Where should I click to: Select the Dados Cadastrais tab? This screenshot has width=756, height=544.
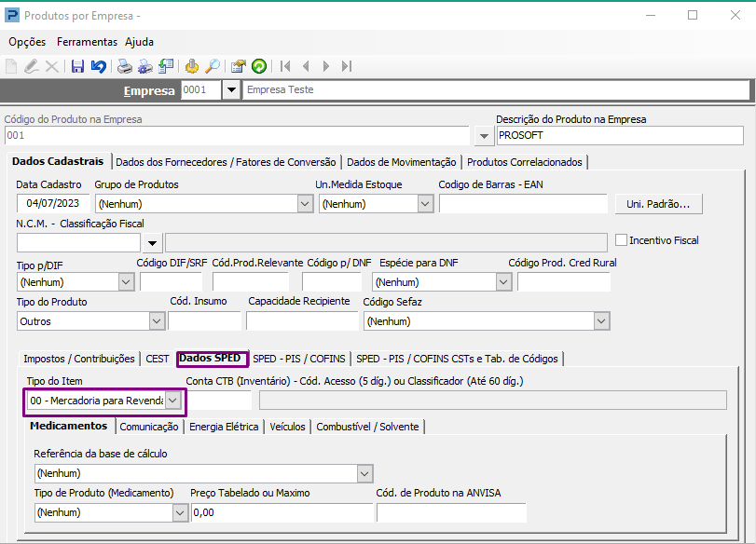pyautogui.click(x=58, y=161)
